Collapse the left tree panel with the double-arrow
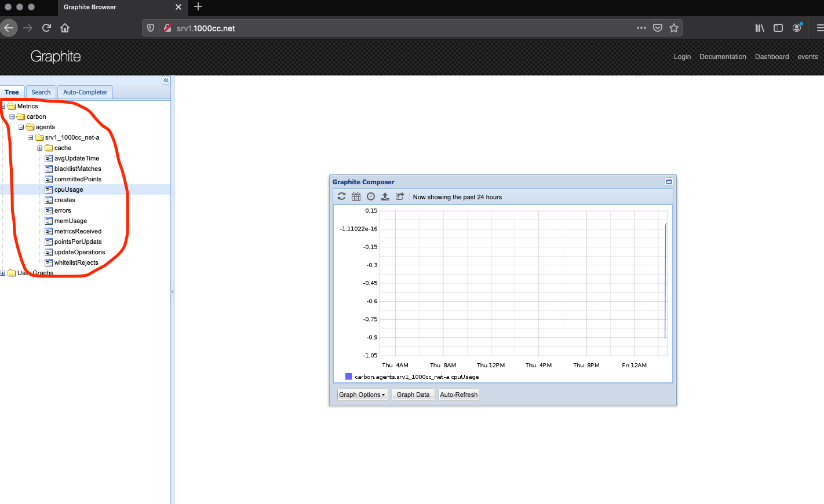The height and width of the screenshot is (504, 824). (166, 81)
